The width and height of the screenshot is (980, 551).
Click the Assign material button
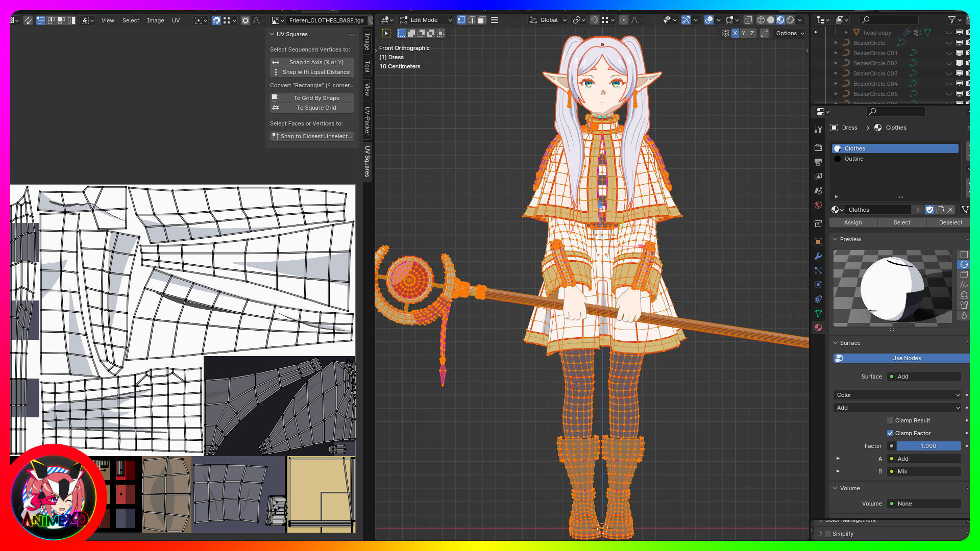[852, 222]
